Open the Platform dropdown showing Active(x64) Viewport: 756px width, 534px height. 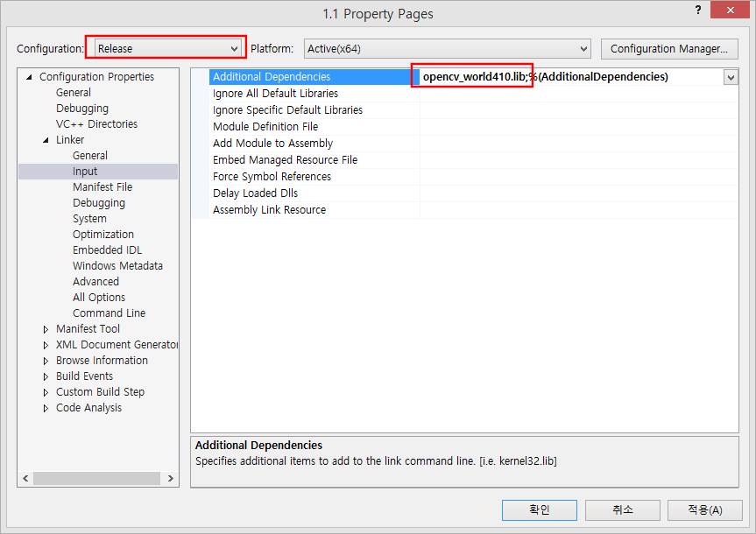coord(447,49)
